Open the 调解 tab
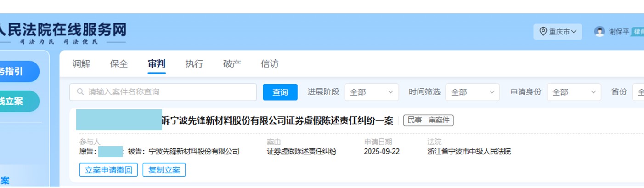This screenshot has height=188, width=644. coord(81,64)
